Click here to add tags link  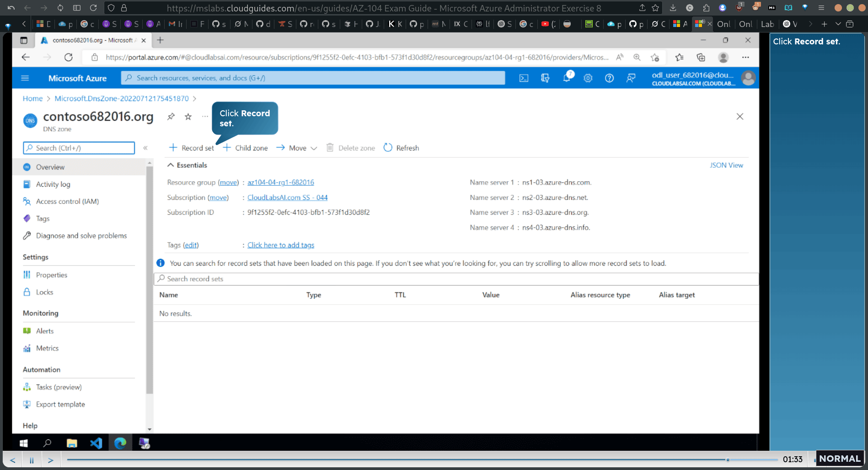click(280, 245)
